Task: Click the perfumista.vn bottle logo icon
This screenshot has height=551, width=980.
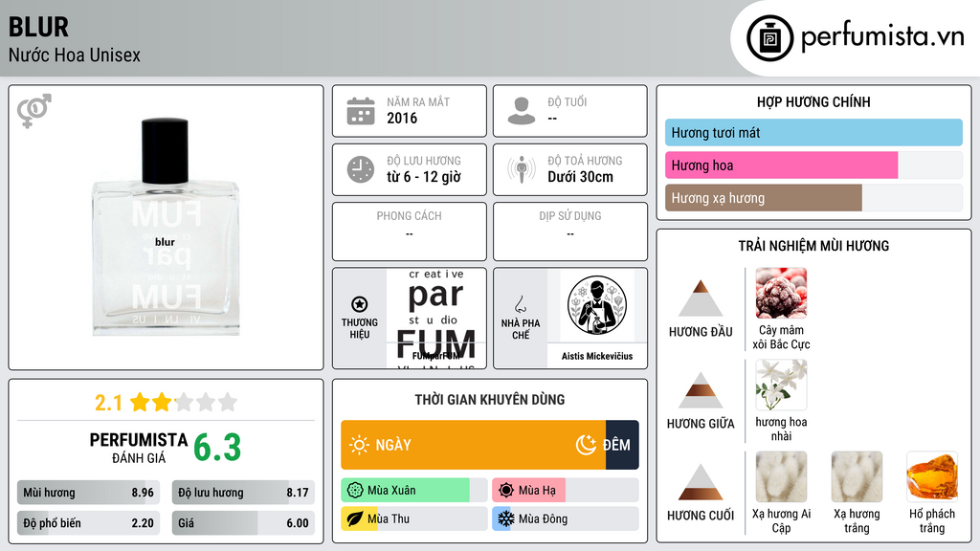Action: coord(769,38)
